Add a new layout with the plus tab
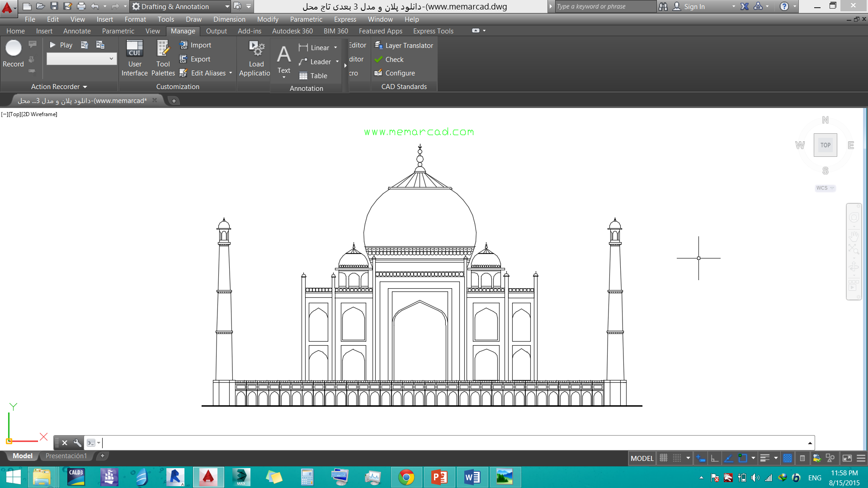This screenshot has width=868, height=488. pyautogui.click(x=103, y=456)
